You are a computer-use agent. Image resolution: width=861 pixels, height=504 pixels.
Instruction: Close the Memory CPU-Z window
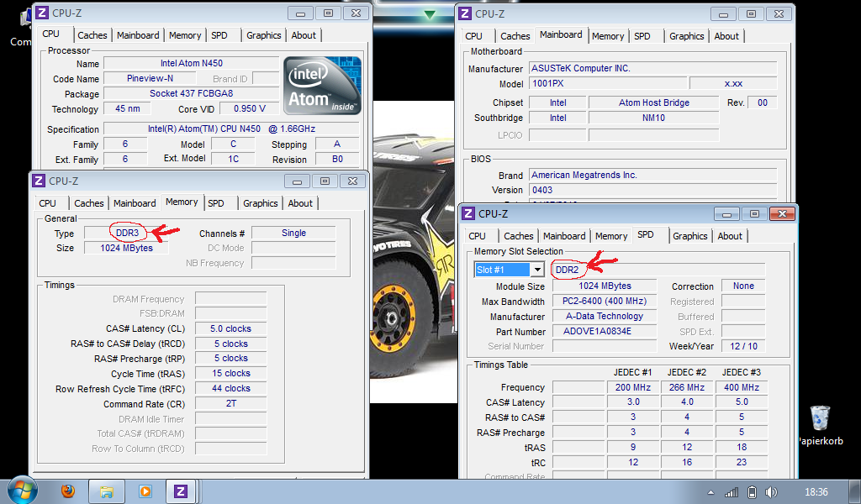tap(352, 181)
